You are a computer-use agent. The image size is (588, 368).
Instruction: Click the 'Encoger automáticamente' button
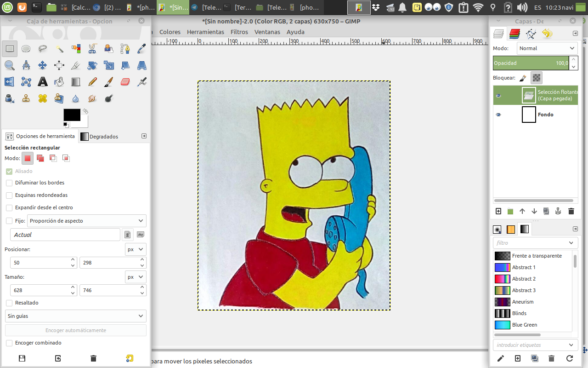click(76, 330)
